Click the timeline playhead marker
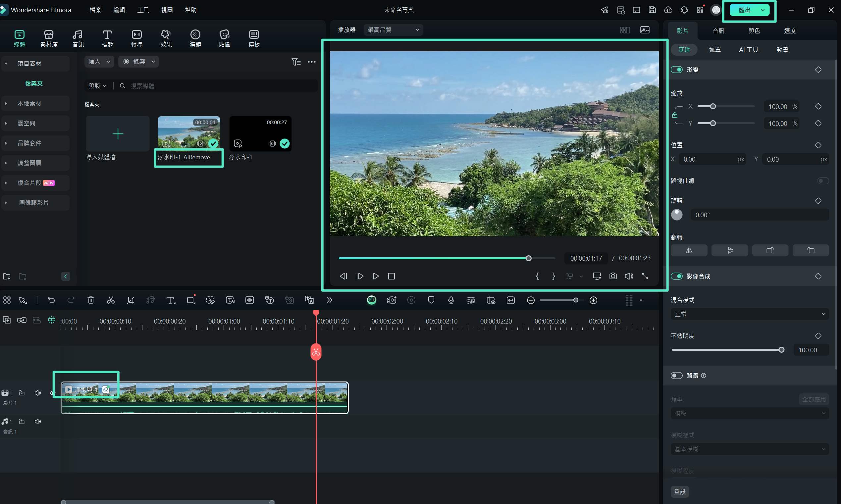Image resolution: width=841 pixels, height=504 pixels. pyautogui.click(x=316, y=313)
